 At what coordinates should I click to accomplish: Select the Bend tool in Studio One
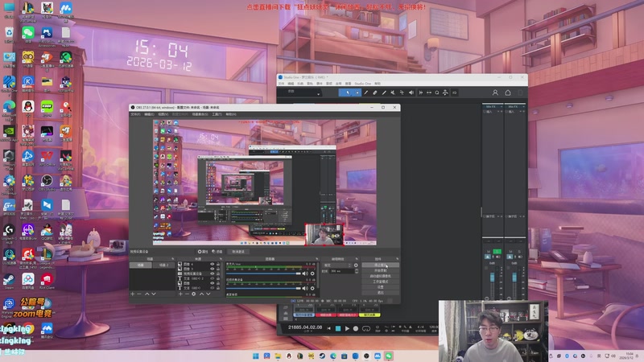click(x=402, y=93)
